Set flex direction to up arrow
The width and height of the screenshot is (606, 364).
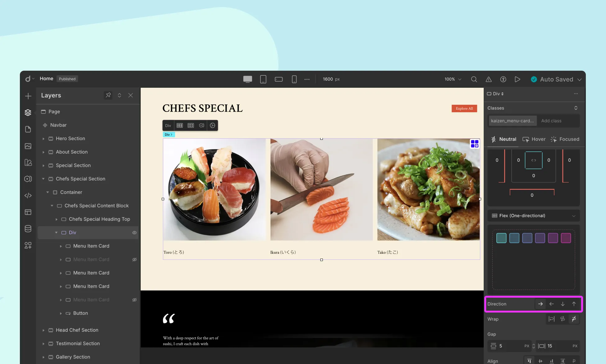[x=574, y=304]
